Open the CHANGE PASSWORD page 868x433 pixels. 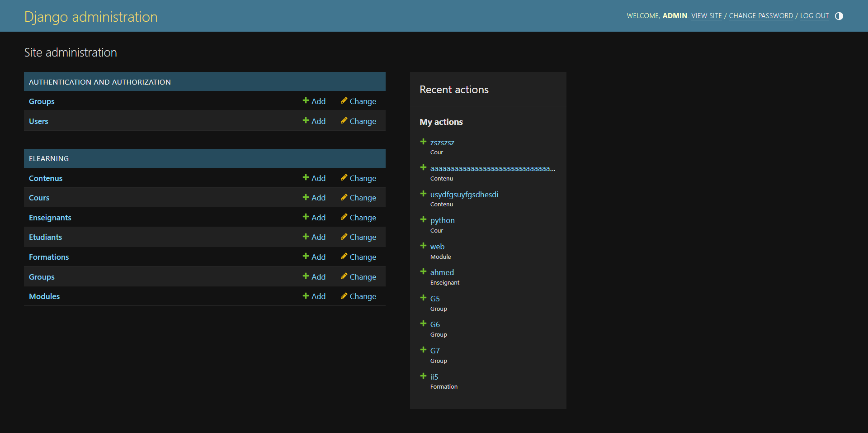(x=760, y=16)
